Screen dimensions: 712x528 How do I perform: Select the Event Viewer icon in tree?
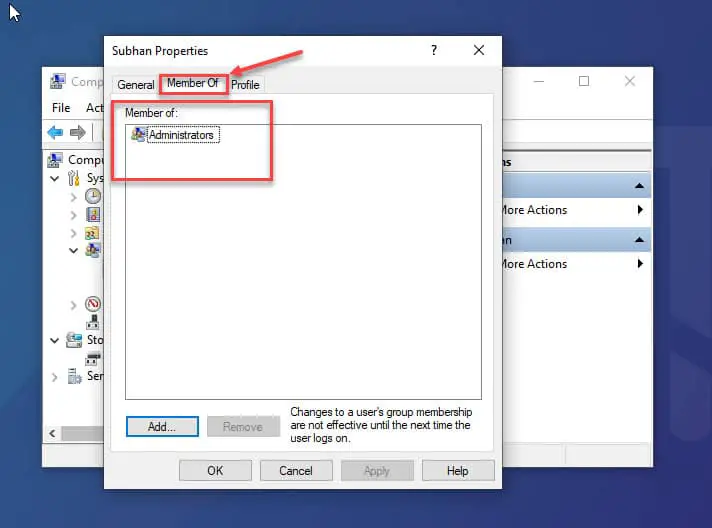(x=93, y=215)
